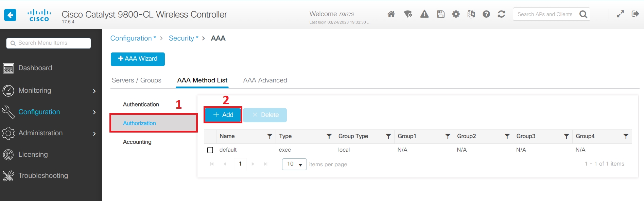Toggle fullscreen with the expand arrows icon
The height and width of the screenshot is (201, 644).
tap(620, 14)
